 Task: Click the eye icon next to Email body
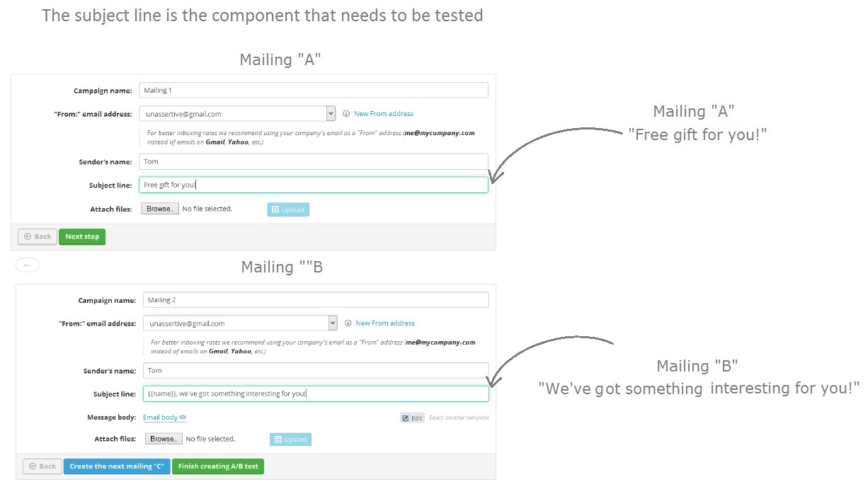183,418
